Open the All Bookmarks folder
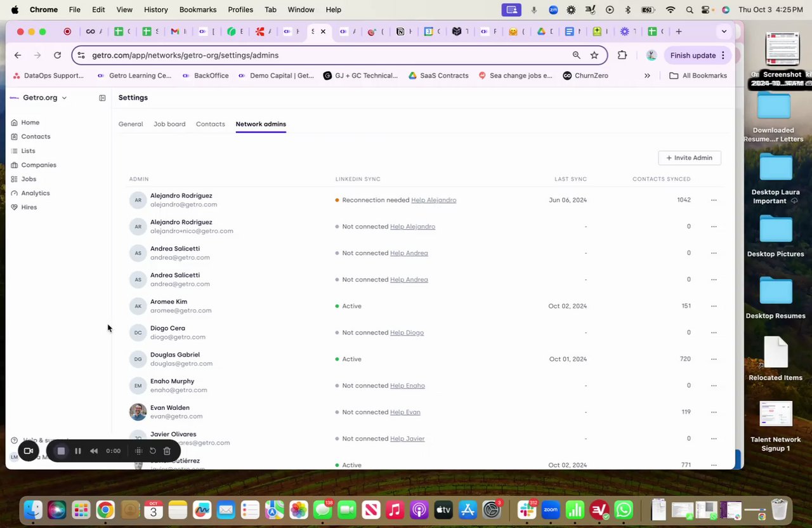Viewport: 812px width, 528px height. 698,76
